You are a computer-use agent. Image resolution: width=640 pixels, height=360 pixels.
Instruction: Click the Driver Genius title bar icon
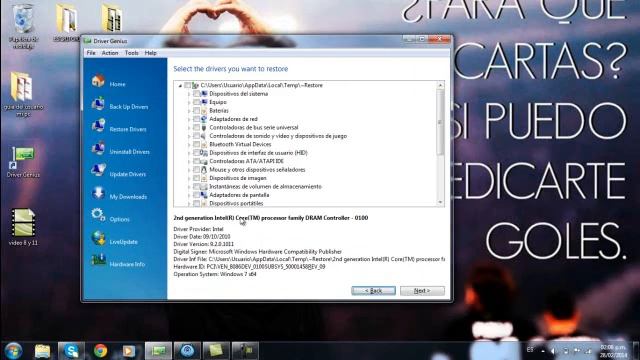coord(88,41)
